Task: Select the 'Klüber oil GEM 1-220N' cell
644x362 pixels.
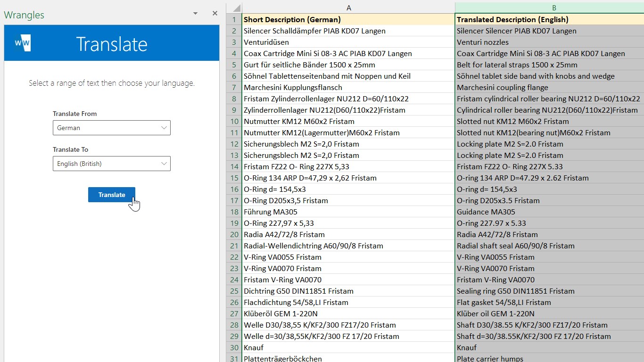Action: pos(550,314)
